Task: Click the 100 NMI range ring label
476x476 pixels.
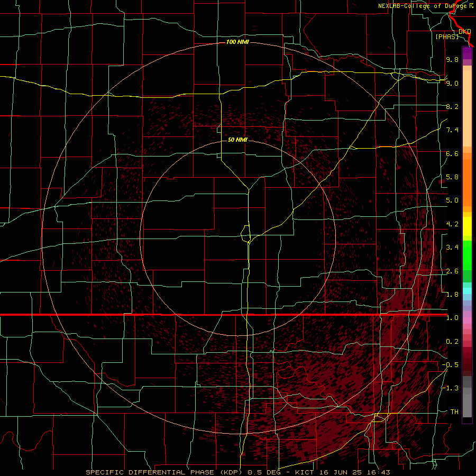Action: point(237,42)
